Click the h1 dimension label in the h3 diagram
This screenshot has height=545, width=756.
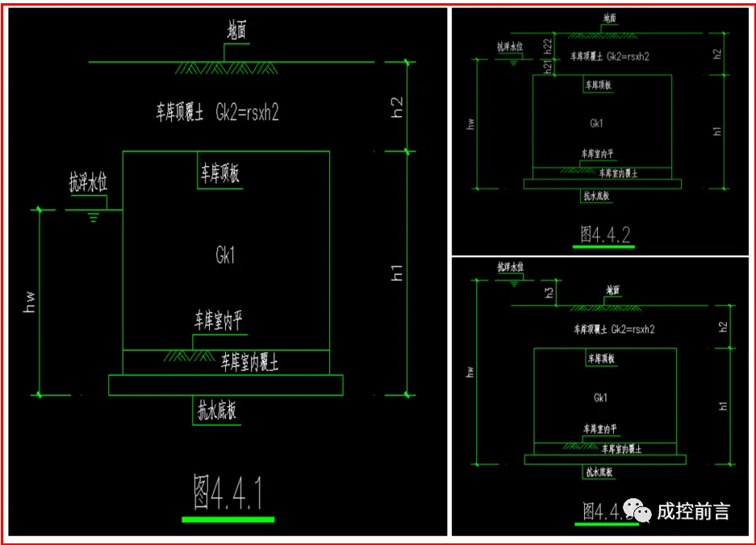[723, 406]
